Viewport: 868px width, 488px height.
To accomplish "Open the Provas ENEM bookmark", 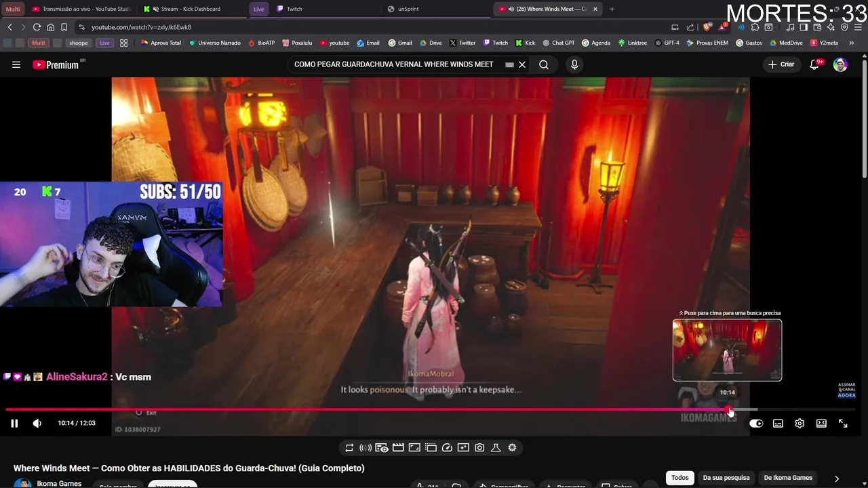I will (x=707, y=43).
